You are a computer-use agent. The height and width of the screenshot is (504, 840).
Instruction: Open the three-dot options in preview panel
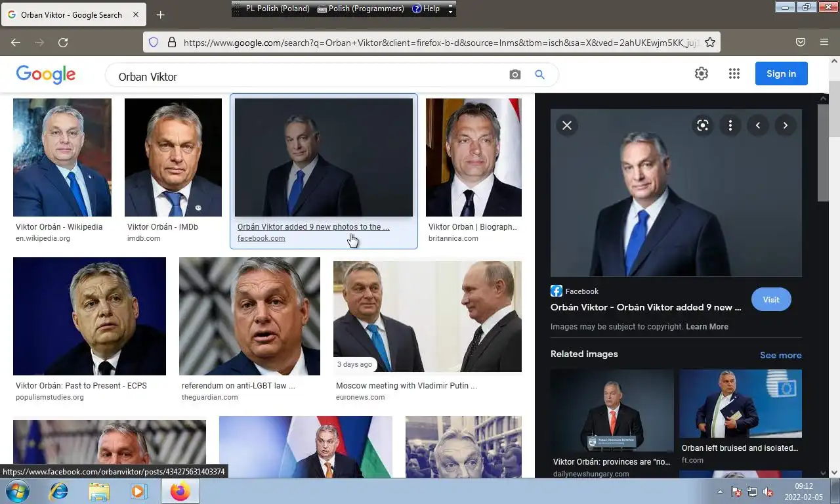pos(730,125)
